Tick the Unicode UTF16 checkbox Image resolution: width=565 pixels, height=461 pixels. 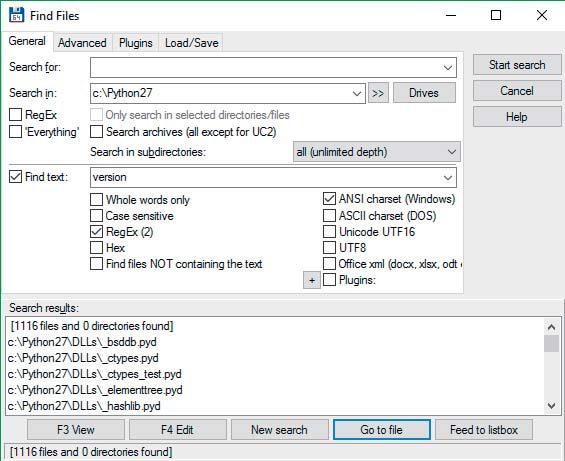(x=329, y=231)
